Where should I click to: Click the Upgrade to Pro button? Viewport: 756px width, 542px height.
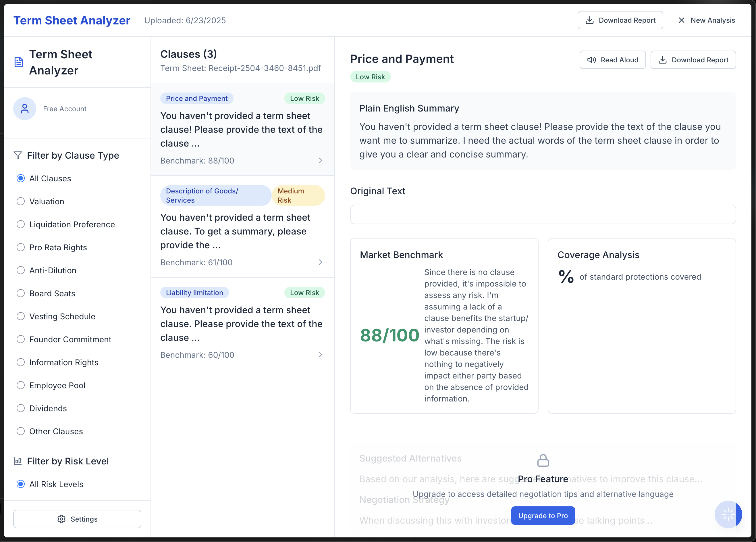click(543, 516)
